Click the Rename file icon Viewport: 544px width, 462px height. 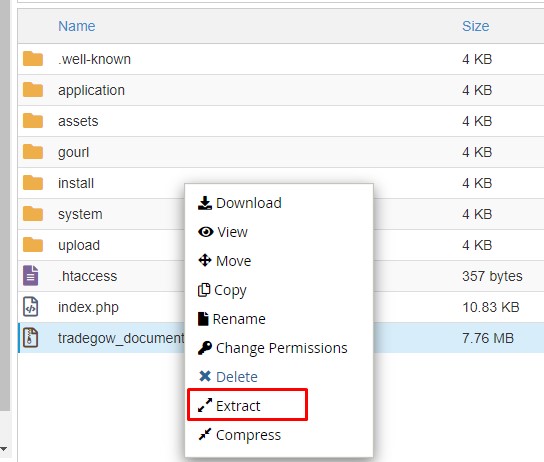tap(203, 319)
